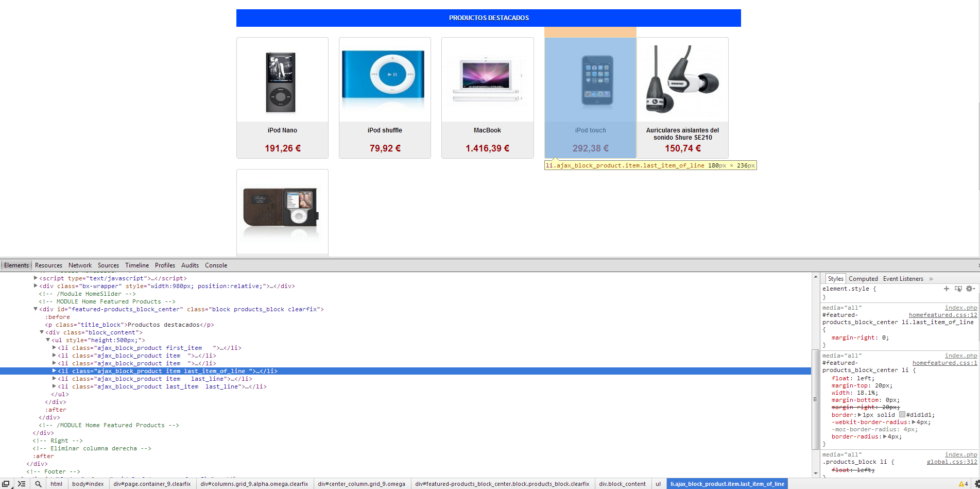Select body#index in the breadcrumb bar
This screenshot has height=489, width=980.
coord(88,484)
